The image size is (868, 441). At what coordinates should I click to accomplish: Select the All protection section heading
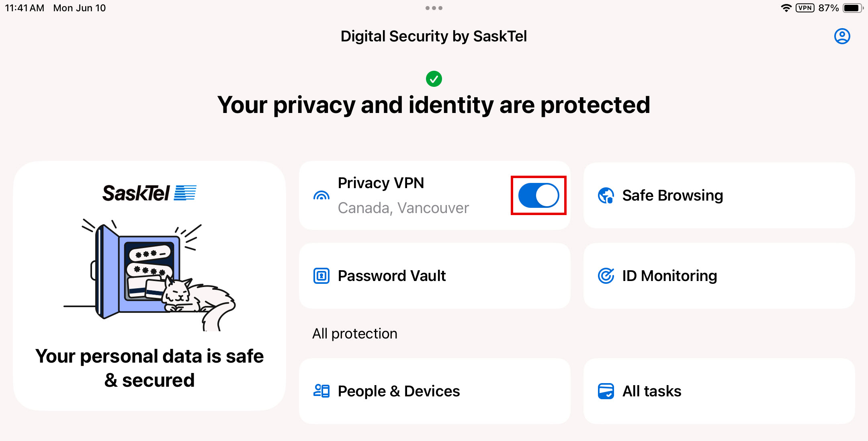[355, 333]
